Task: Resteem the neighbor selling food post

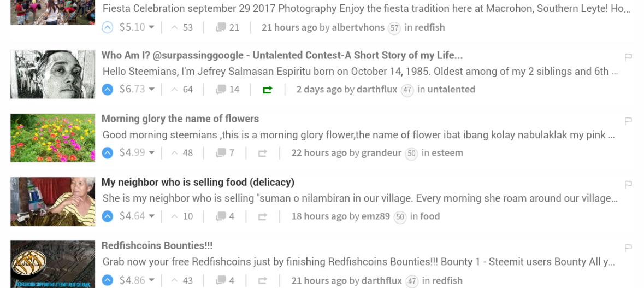Action: [x=262, y=216]
